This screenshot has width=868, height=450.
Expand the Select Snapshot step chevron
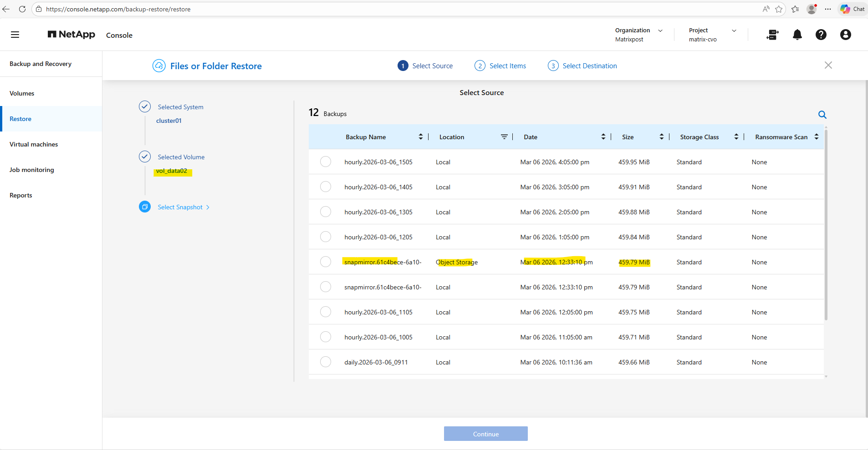point(208,207)
